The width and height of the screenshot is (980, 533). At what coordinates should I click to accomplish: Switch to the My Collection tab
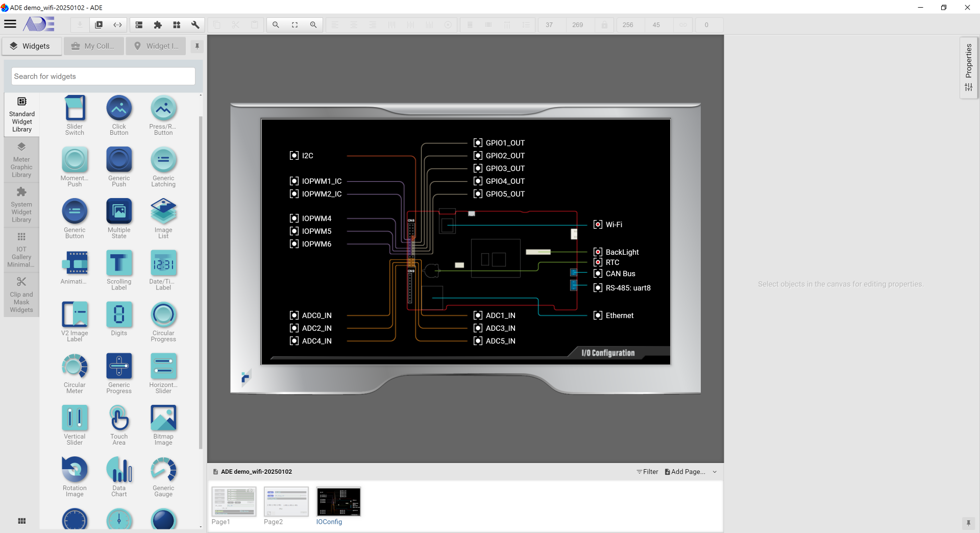pyautogui.click(x=93, y=46)
